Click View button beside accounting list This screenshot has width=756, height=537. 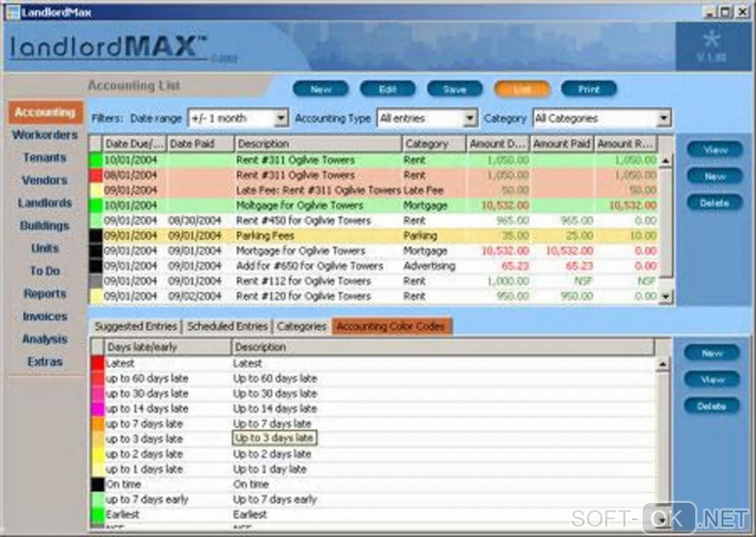point(715,150)
